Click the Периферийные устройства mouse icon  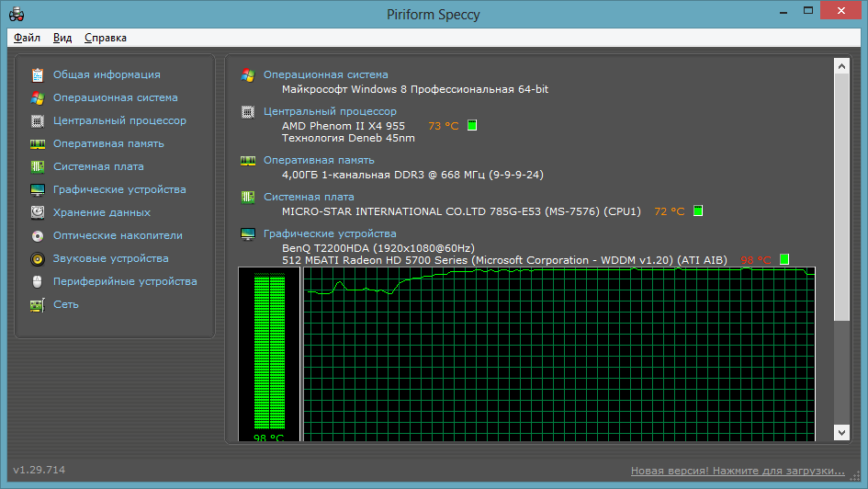pyautogui.click(x=38, y=282)
